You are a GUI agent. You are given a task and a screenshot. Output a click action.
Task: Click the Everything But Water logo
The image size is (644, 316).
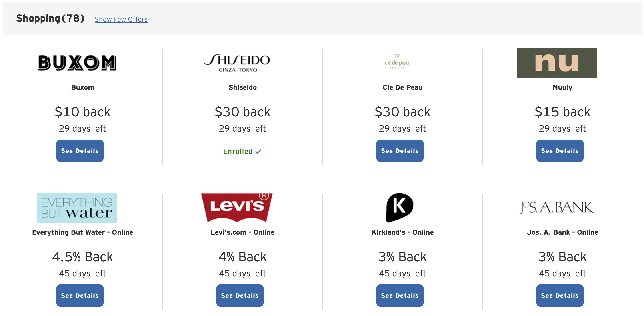(77, 208)
